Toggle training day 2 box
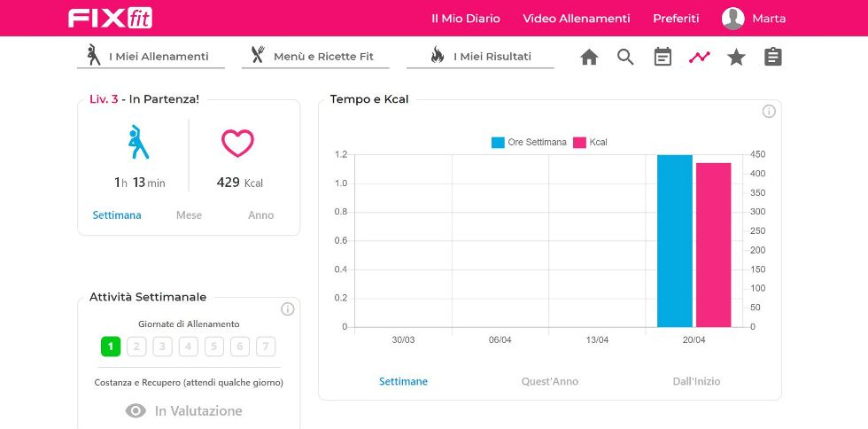Image resolution: width=868 pixels, height=429 pixels. coord(136,347)
